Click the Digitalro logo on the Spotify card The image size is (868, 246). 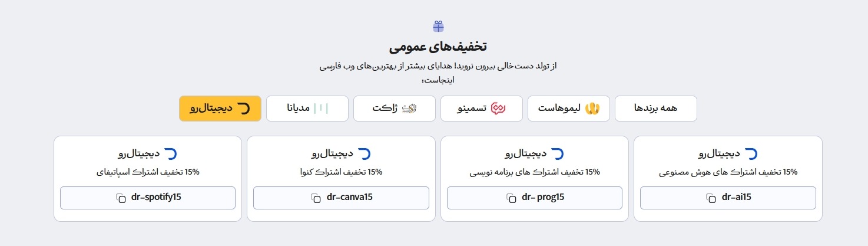[x=170, y=154]
